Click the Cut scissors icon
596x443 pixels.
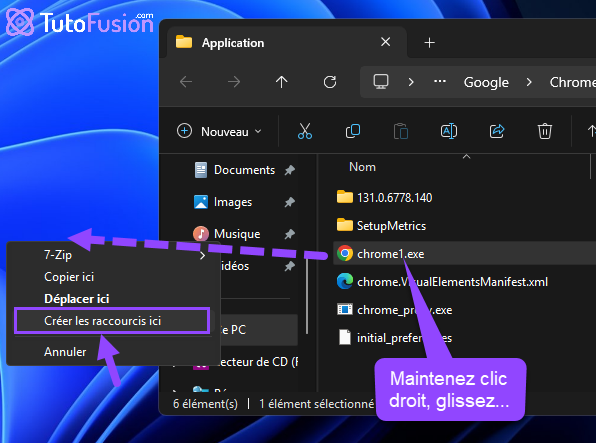click(304, 131)
